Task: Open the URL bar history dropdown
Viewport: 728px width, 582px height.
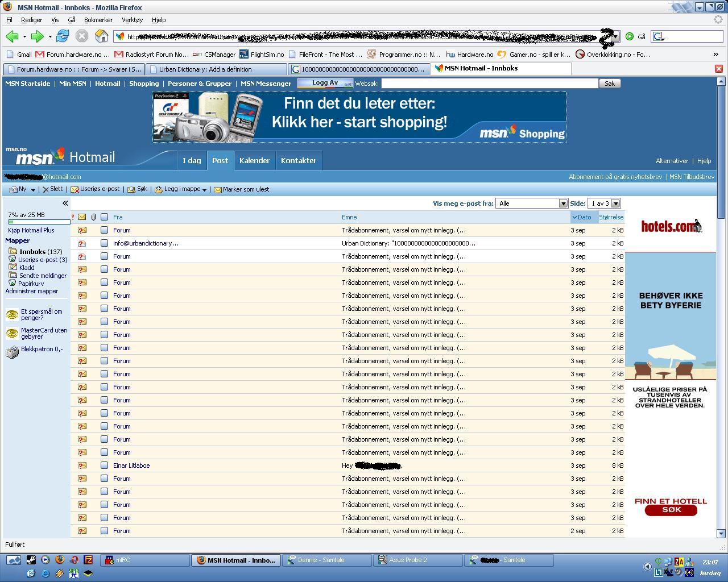Action: 615,36
